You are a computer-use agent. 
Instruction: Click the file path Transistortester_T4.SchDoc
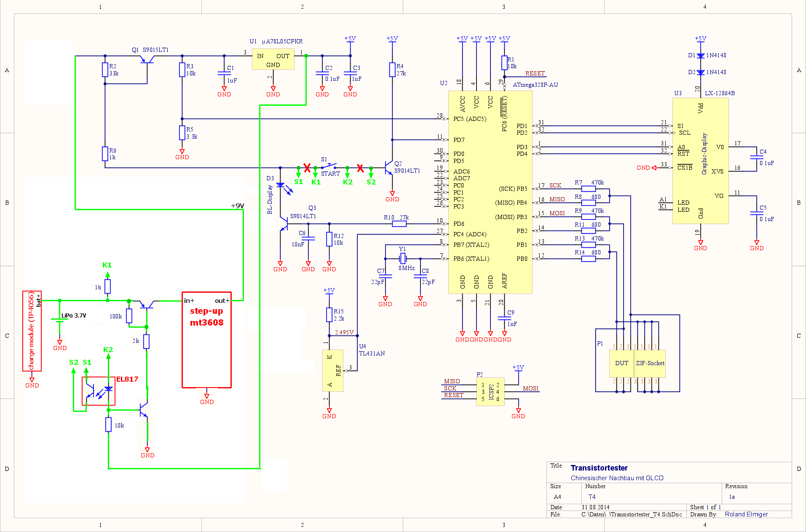[632, 514]
